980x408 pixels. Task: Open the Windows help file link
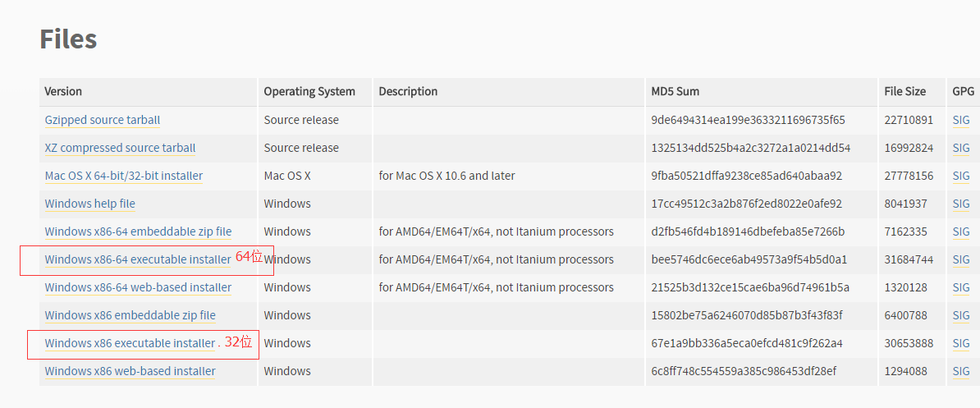coord(90,204)
